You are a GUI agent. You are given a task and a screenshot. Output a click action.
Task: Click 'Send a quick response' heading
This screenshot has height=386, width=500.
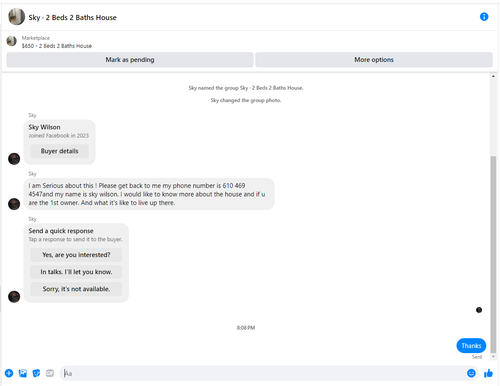click(61, 231)
